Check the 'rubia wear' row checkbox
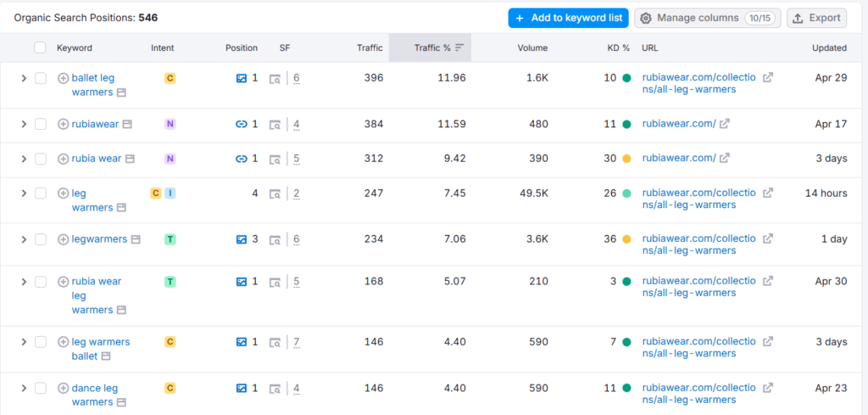The image size is (868, 415). point(41,159)
